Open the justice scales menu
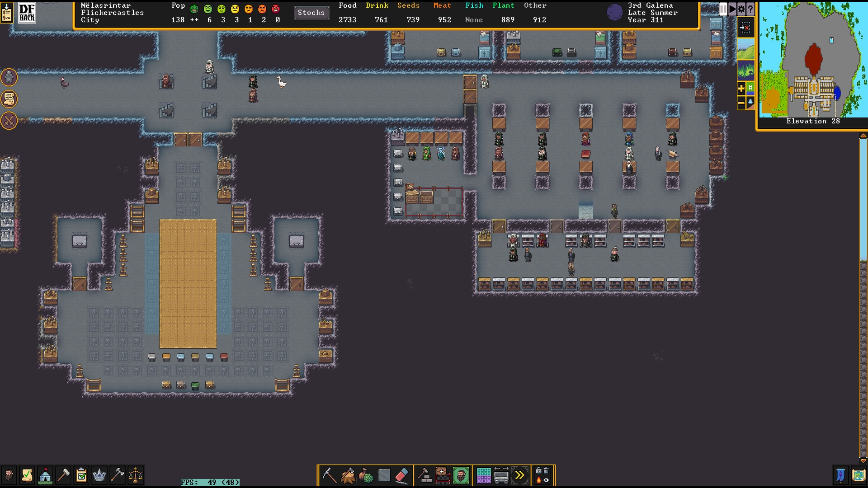868x488 pixels. 135,475
